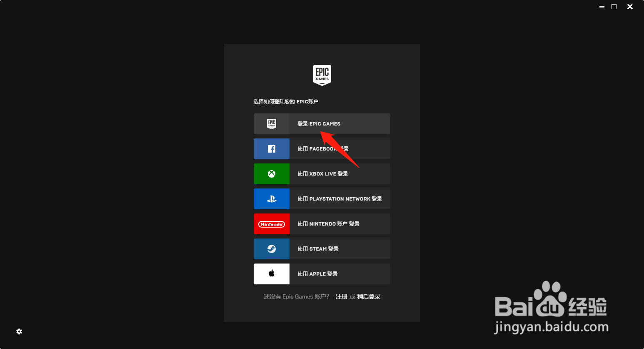Log in with 使用 APPLE 登录
This screenshot has height=349, width=644.
point(322,274)
